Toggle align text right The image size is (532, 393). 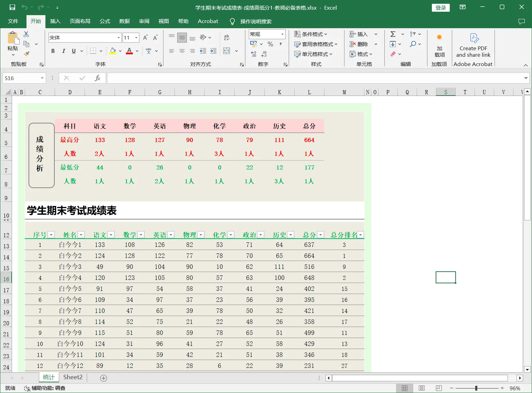click(x=192, y=51)
